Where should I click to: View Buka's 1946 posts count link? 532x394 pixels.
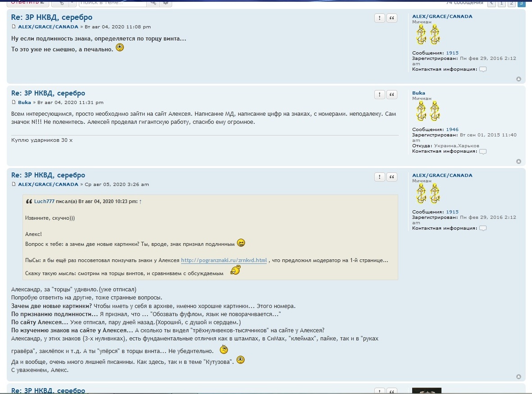pos(452,130)
